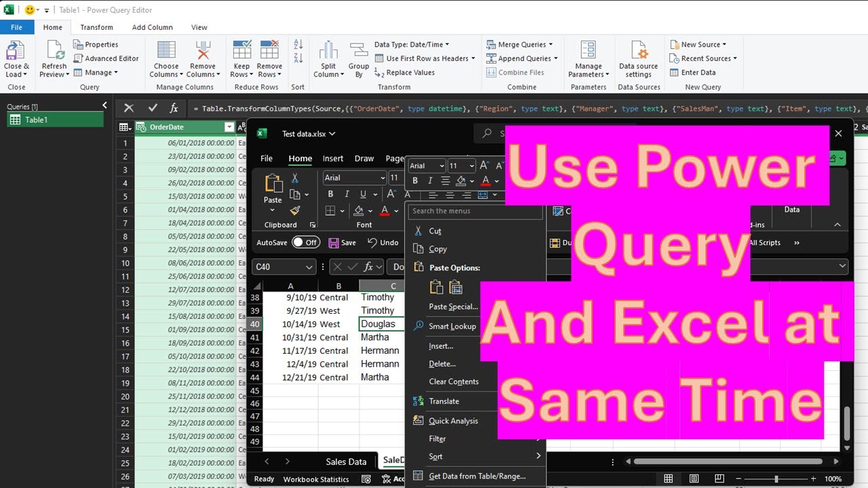
Task: Open the View tab in Power Query
Action: 199,27
